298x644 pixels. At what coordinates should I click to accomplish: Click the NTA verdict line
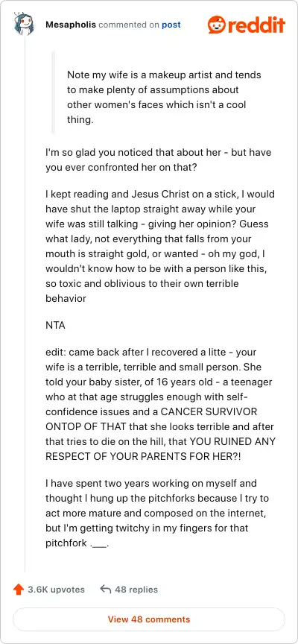pyautogui.click(x=55, y=326)
